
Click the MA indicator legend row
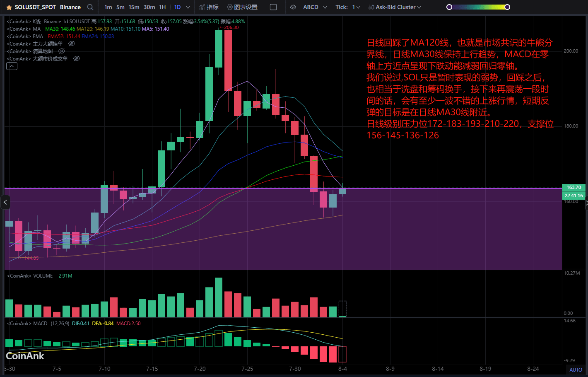click(x=88, y=29)
